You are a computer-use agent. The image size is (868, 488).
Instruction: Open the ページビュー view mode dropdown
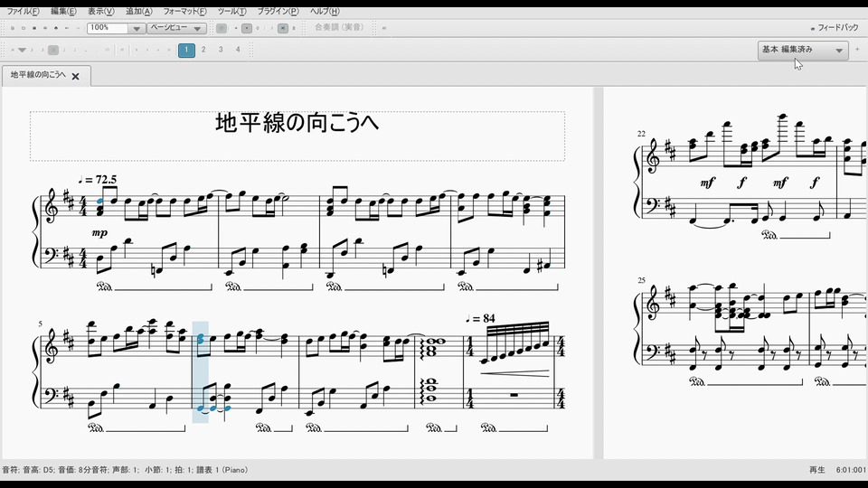click(x=176, y=28)
